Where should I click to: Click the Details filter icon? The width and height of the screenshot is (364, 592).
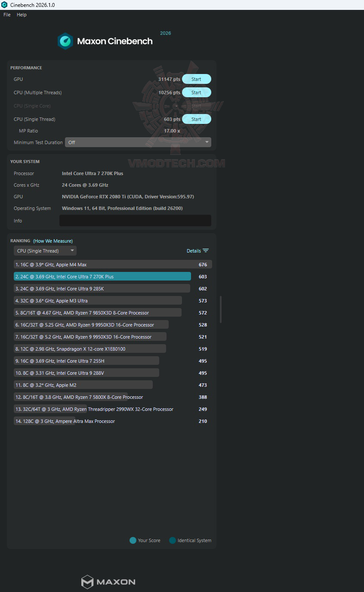[x=206, y=251]
